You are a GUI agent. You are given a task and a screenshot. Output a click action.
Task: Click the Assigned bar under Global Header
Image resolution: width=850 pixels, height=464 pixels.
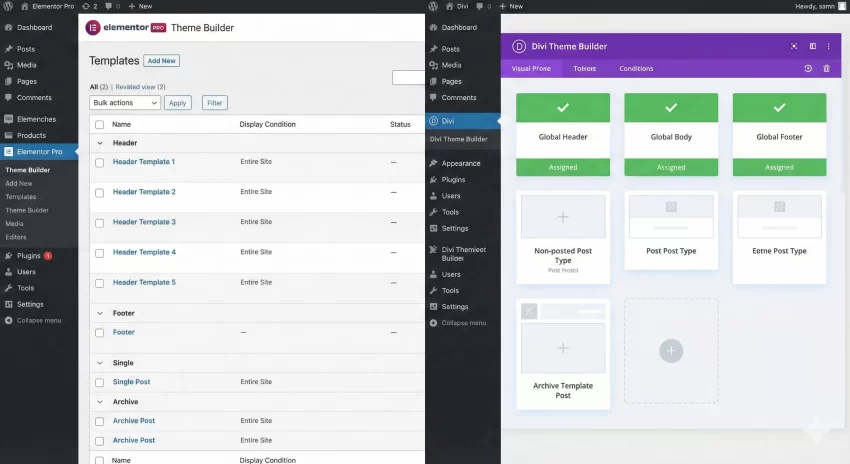point(563,167)
